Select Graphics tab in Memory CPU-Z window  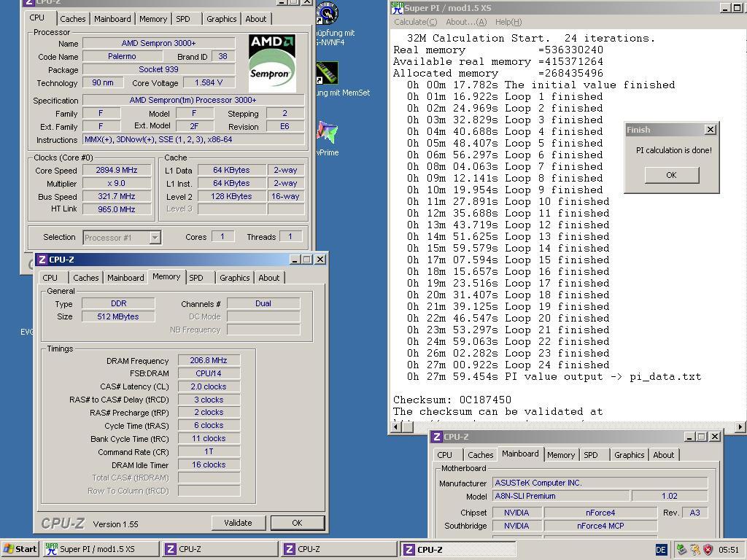pos(234,278)
